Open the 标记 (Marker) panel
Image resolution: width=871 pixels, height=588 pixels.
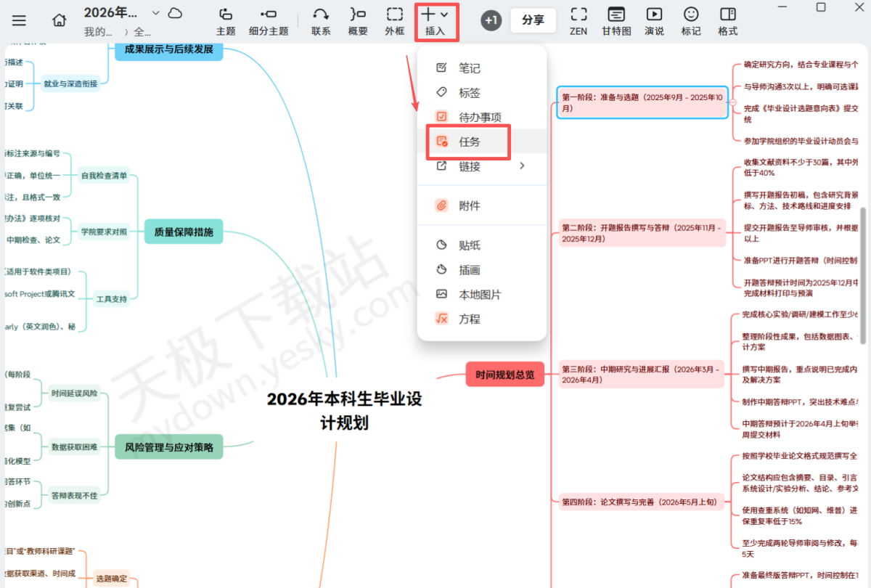point(690,21)
